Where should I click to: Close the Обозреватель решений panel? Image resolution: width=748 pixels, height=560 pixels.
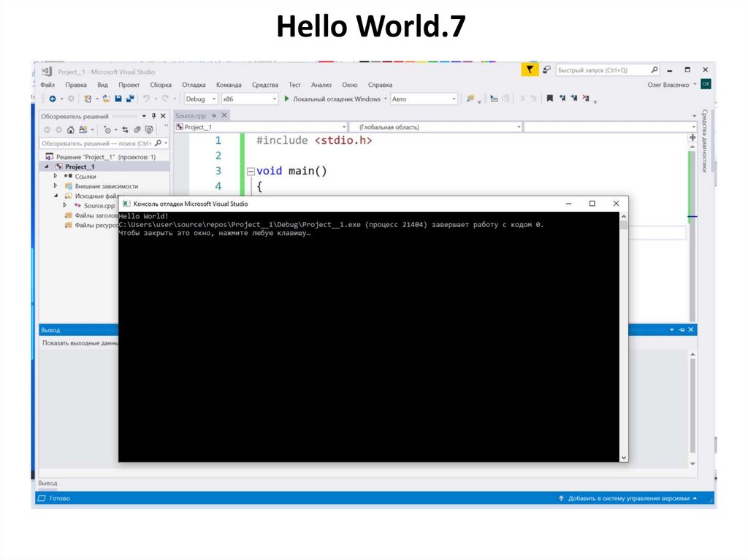coord(163,116)
